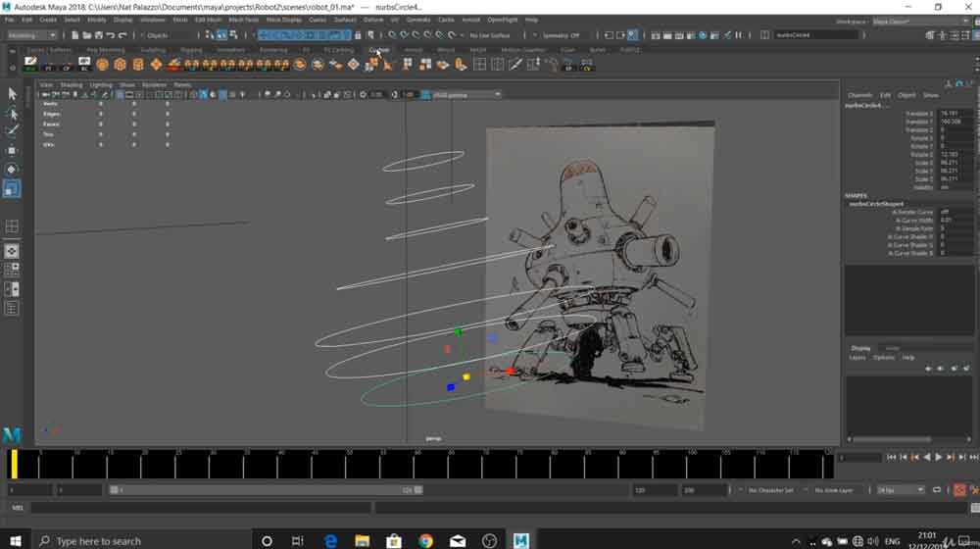
Task: Click the multi-cut knife shelf icon
Action: coord(515,65)
